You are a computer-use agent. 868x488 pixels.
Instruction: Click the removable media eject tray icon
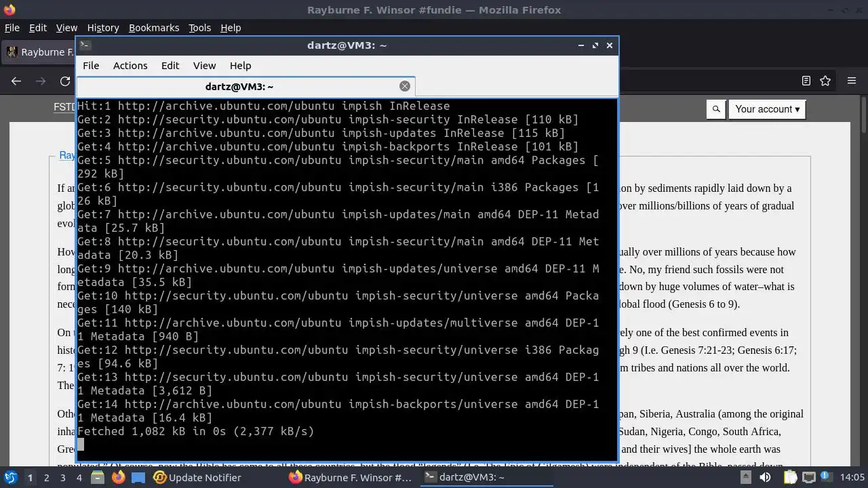pos(747,477)
